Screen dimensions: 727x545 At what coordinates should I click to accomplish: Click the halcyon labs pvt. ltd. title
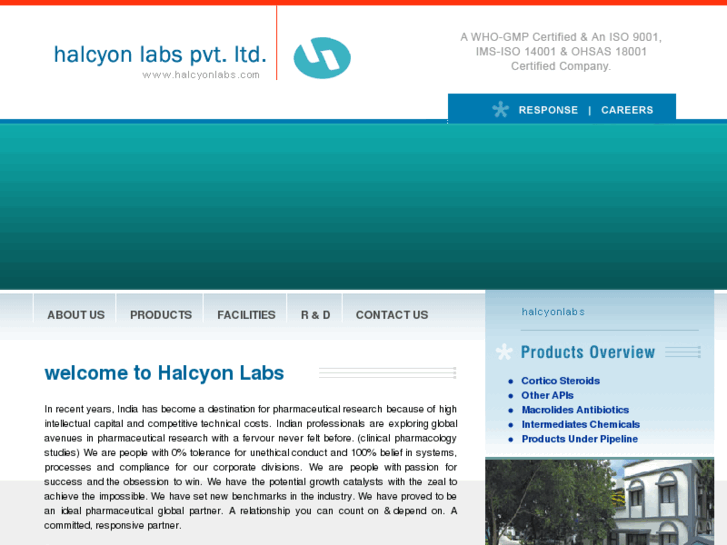[160, 55]
